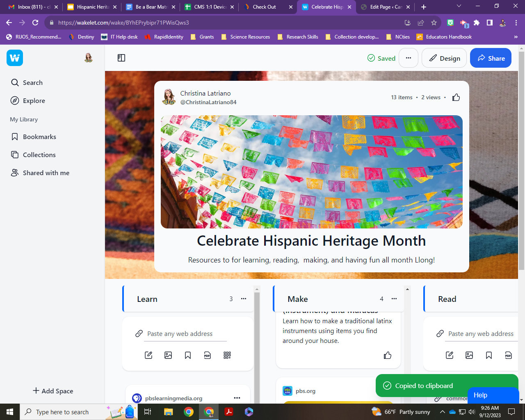This screenshot has width=525, height=420.
Task: Open the Make column options menu
Action: pyautogui.click(x=394, y=299)
